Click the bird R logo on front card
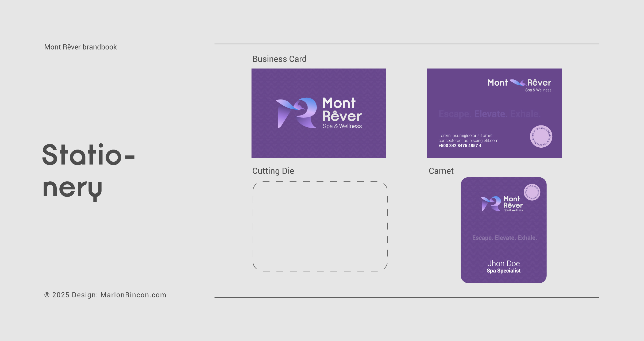Viewport: 644px width, 341px height. [x=296, y=113]
